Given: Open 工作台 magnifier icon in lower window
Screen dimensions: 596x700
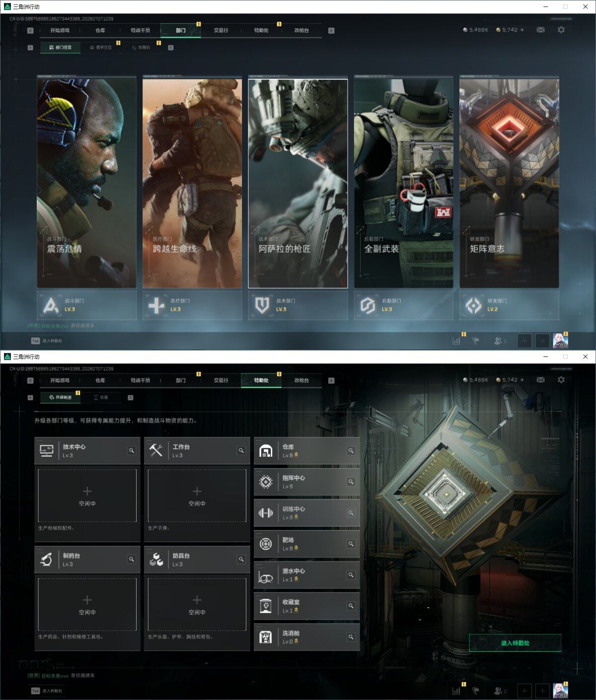Looking at the screenshot, I should pos(241,450).
